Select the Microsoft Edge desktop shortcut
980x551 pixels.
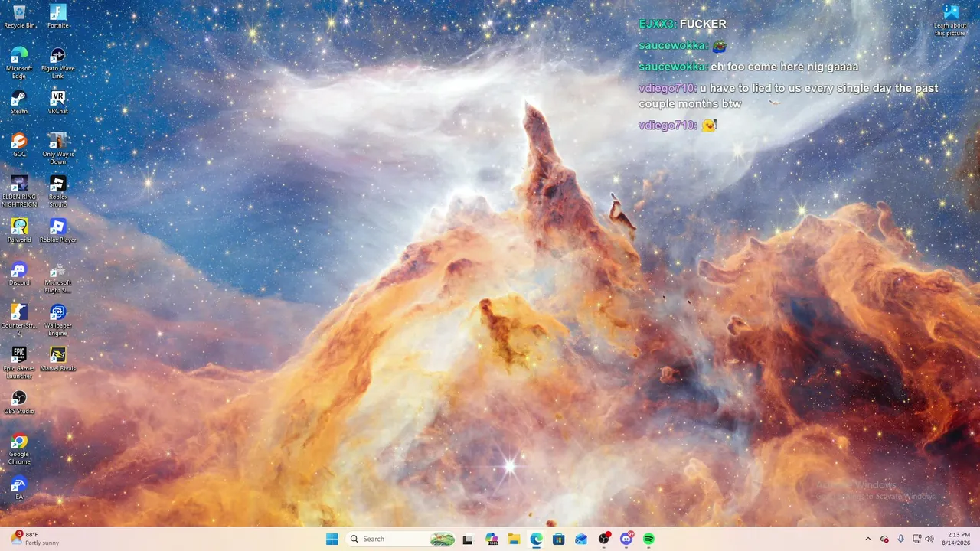pos(19,63)
